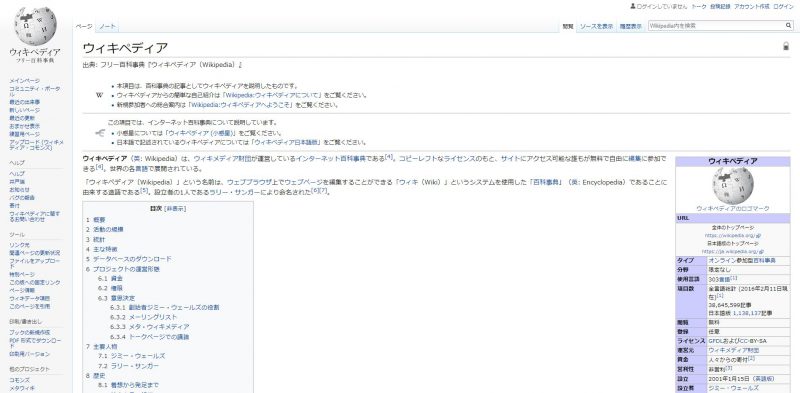Screen dimensions: 800x393
Task: Jump to contents entry 7 主要人物
Action: 102,347
